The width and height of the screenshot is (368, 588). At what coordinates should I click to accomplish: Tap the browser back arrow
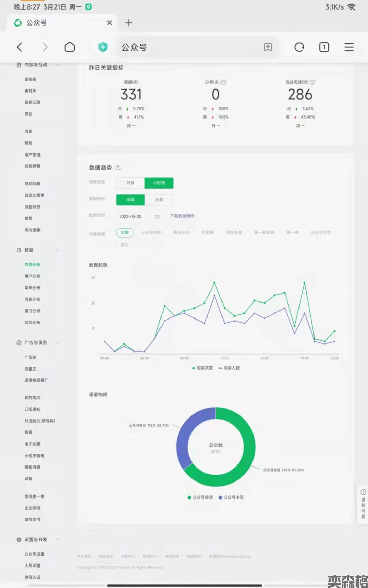20,47
